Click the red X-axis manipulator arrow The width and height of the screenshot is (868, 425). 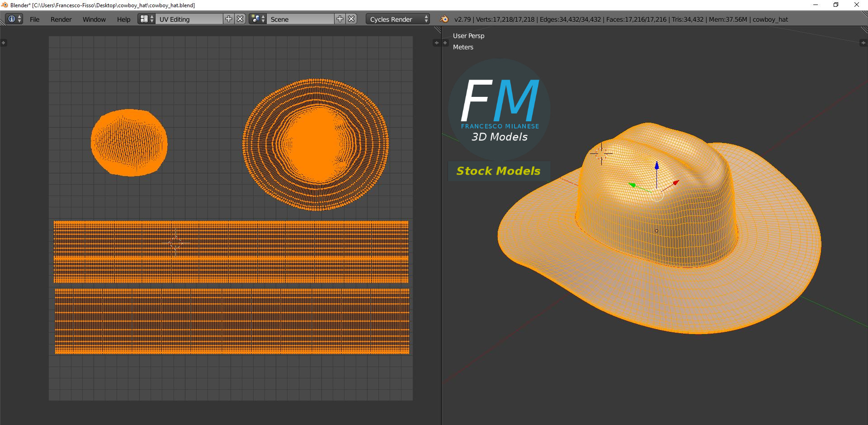tap(676, 182)
